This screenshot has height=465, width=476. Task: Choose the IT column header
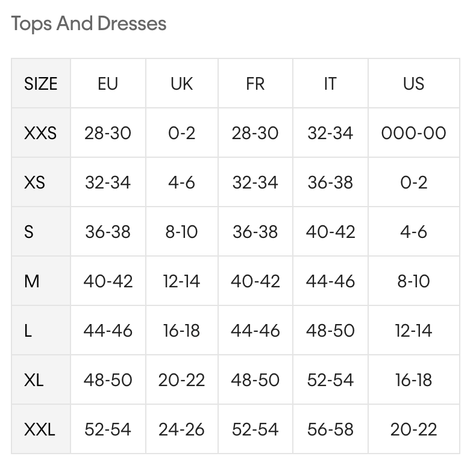tap(330, 84)
